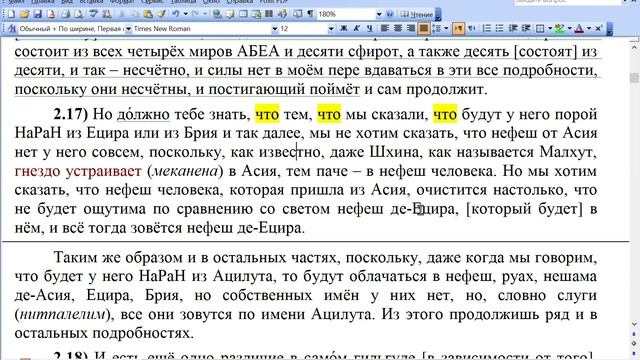The height and width of the screenshot is (360, 640).
Task: Click the vertical scrollbar thumb
Action: coord(634,78)
